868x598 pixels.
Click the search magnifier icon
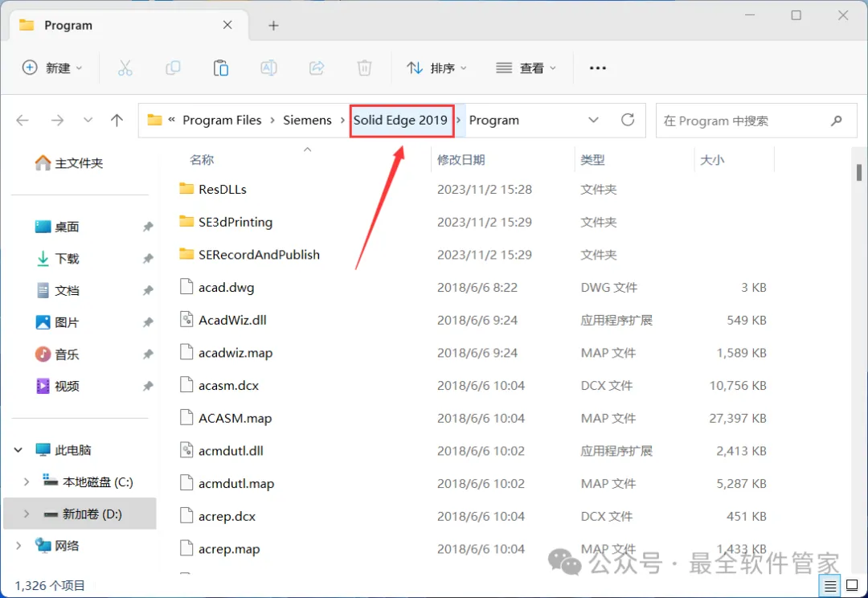pos(837,120)
